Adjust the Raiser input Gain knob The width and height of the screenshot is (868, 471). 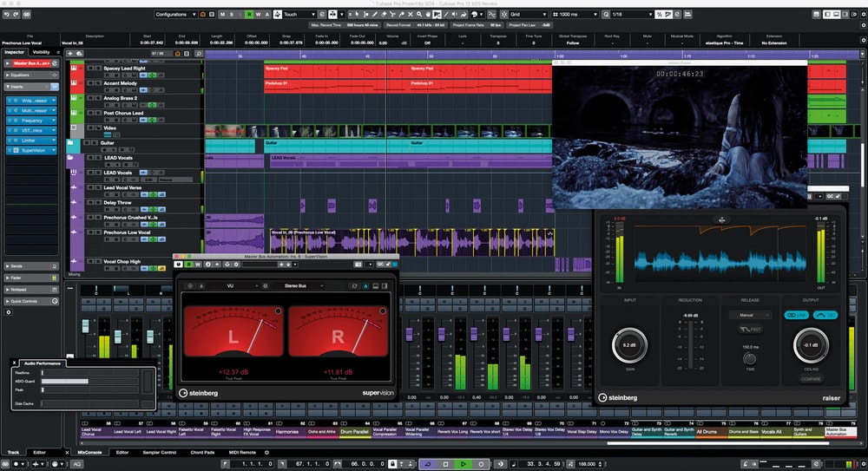(630, 344)
